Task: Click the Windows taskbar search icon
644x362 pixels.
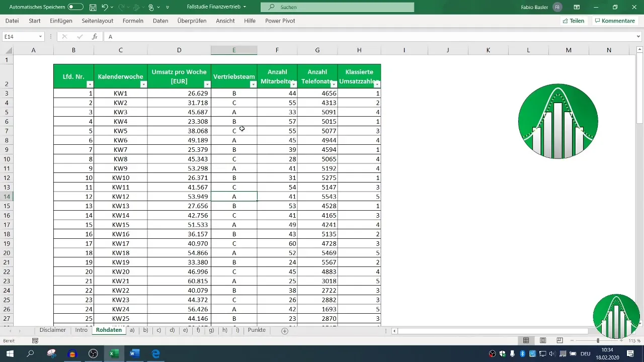Action: pyautogui.click(x=30, y=353)
